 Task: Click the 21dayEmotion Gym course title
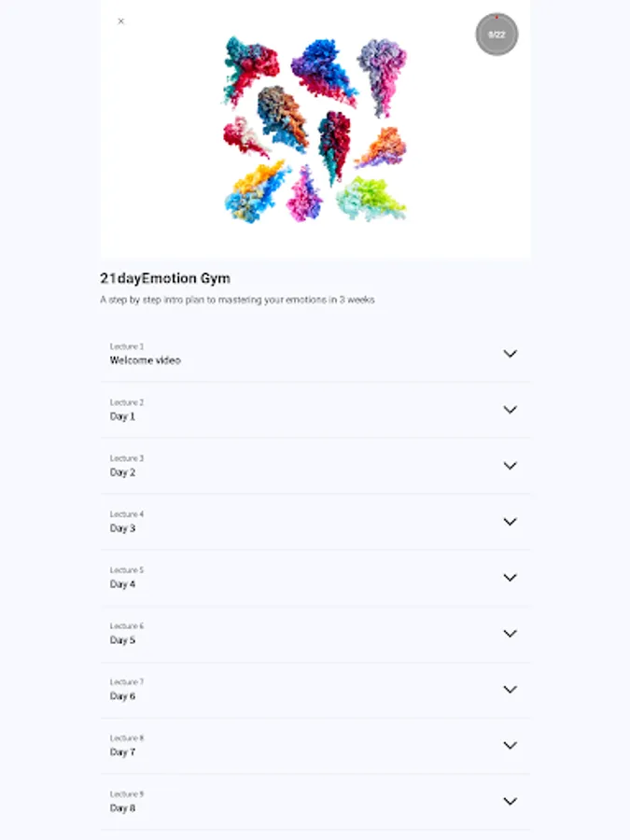coord(165,278)
